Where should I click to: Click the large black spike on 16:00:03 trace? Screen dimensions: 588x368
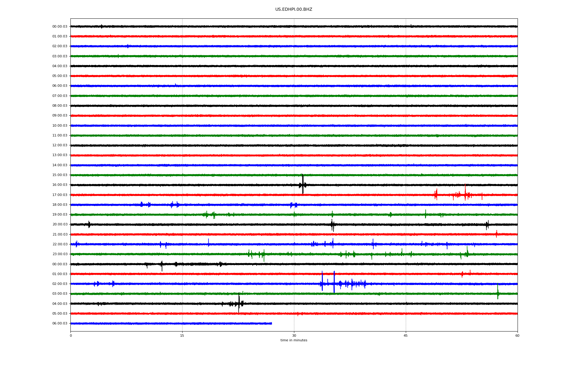(303, 184)
